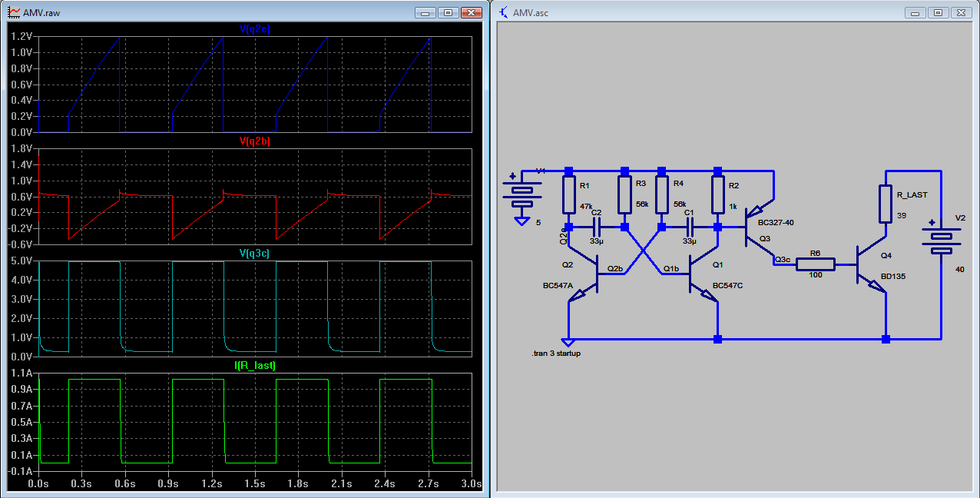Select resistor R1 symbol in the schematic

tap(568, 196)
